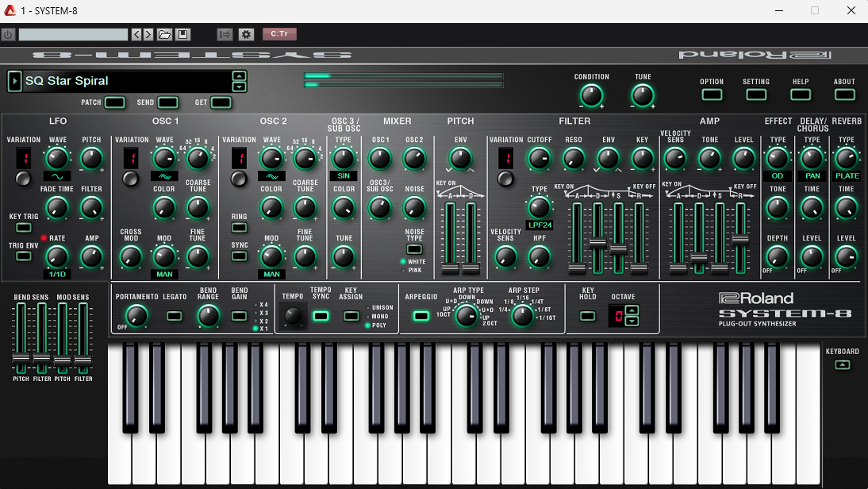Open patch list with play arrow
Screen dimensions: 868x489
[x=14, y=81]
